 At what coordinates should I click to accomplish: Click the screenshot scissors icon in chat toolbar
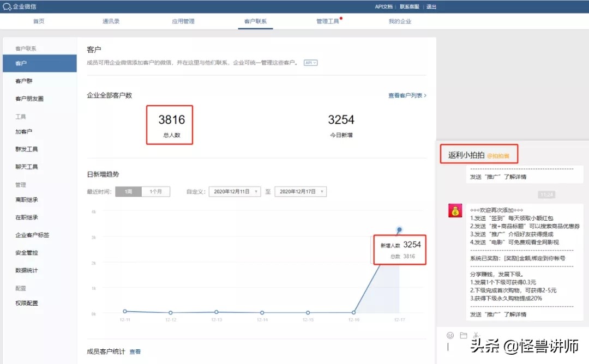[476, 335]
